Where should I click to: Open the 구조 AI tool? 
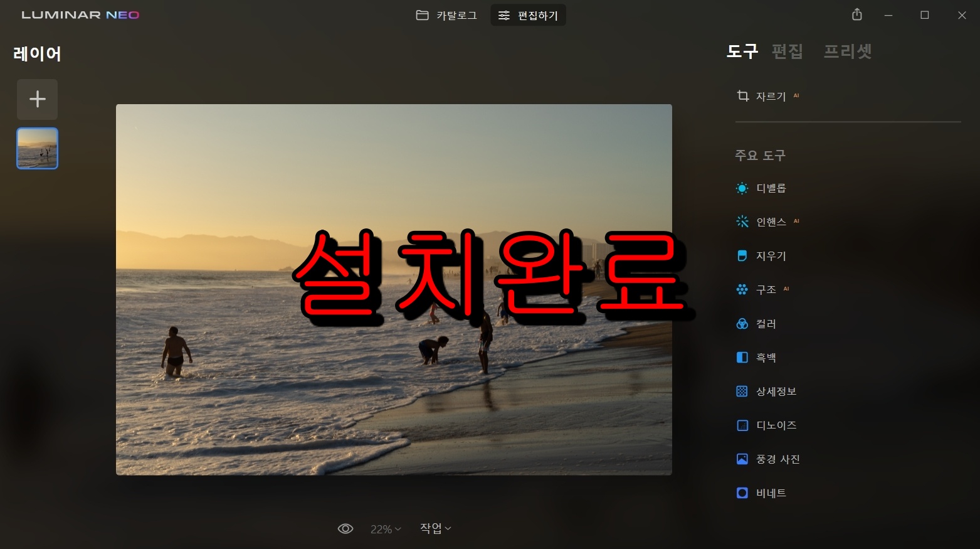pos(766,289)
